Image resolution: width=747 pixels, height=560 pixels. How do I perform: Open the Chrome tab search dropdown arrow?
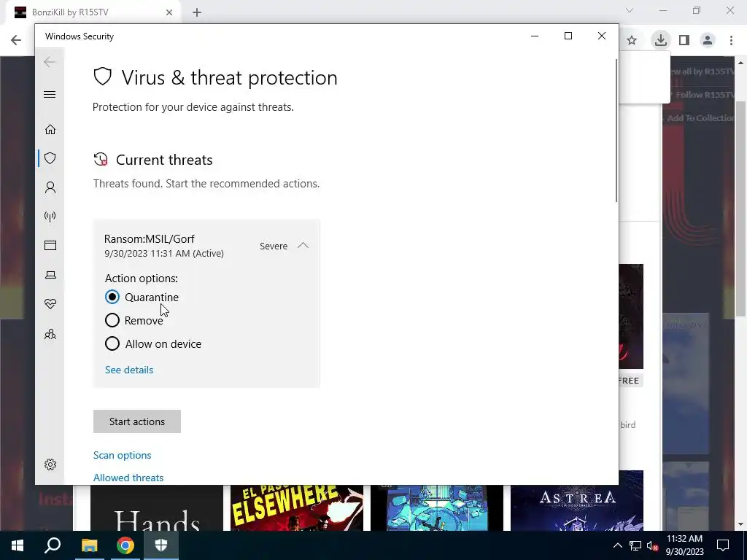630,10
